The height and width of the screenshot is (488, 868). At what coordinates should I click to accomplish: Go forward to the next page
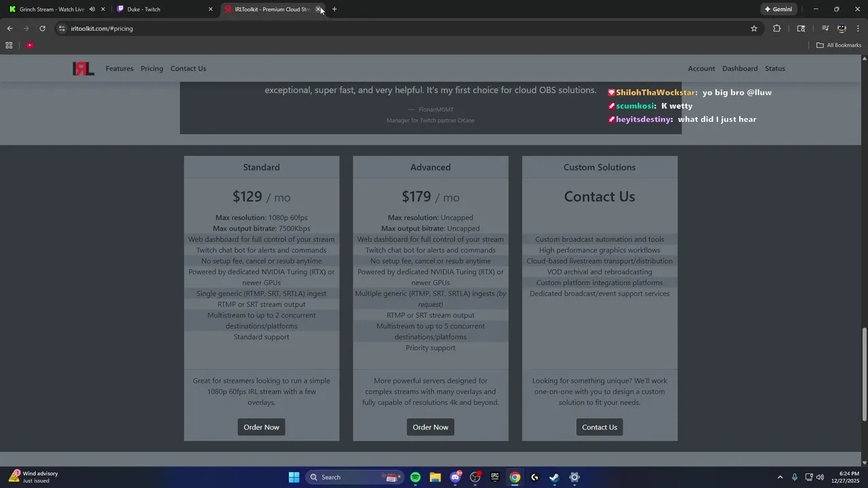pyautogui.click(x=26, y=28)
